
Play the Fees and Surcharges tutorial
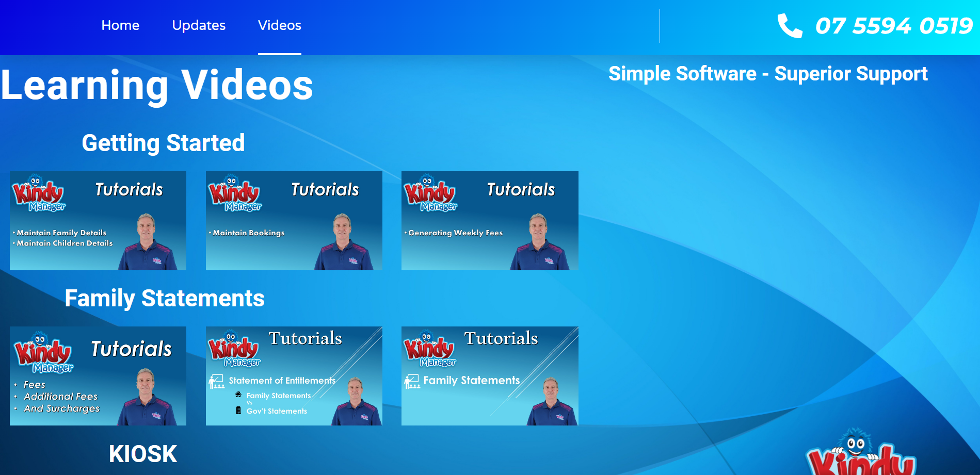(98, 376)
